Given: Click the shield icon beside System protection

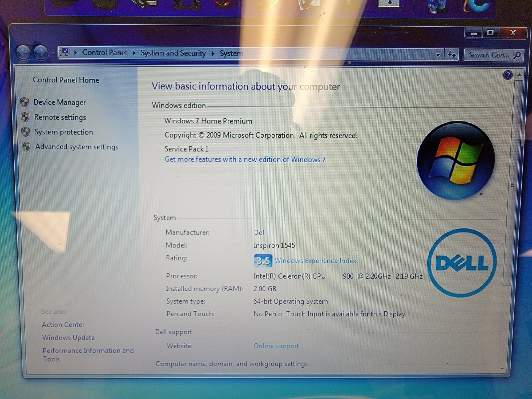Looking at the screenshot, I should click(26, 132).
